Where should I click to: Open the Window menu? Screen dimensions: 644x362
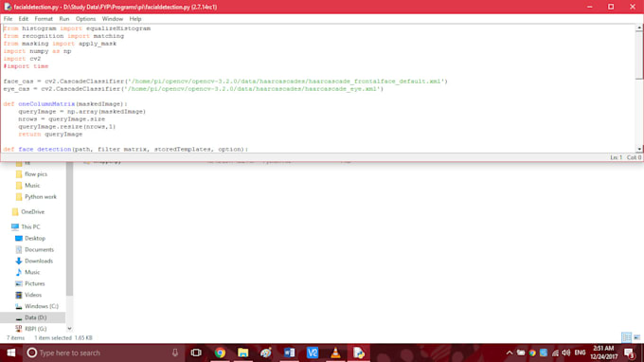click(x=112, y=19)
